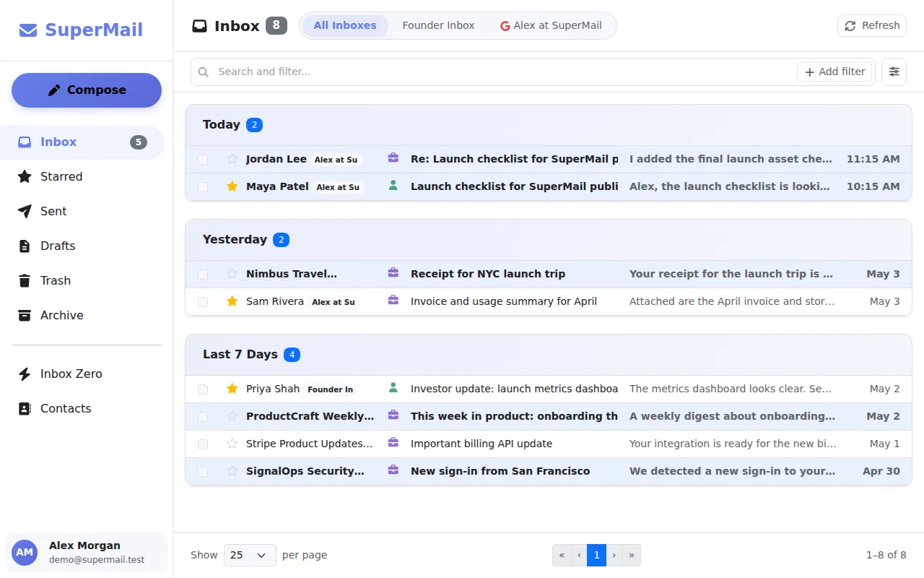Collapse the Today group header
The height and width of the screenshot is (578, 924).
click(549, 125)
